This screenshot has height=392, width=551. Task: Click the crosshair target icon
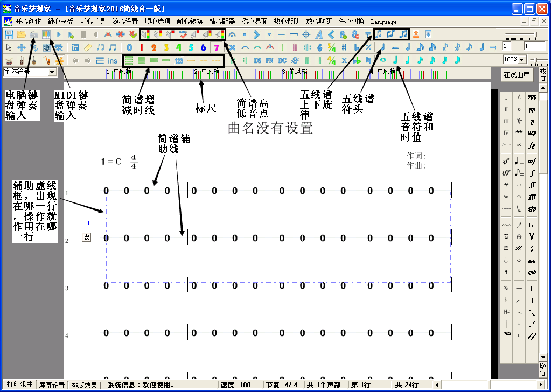(306, 34)
